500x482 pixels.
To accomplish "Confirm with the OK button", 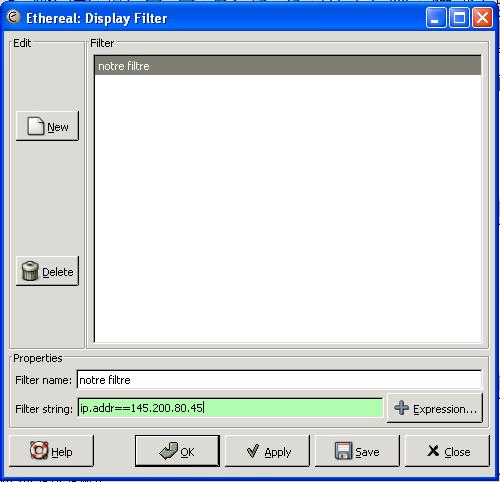I will click(177, 451).
